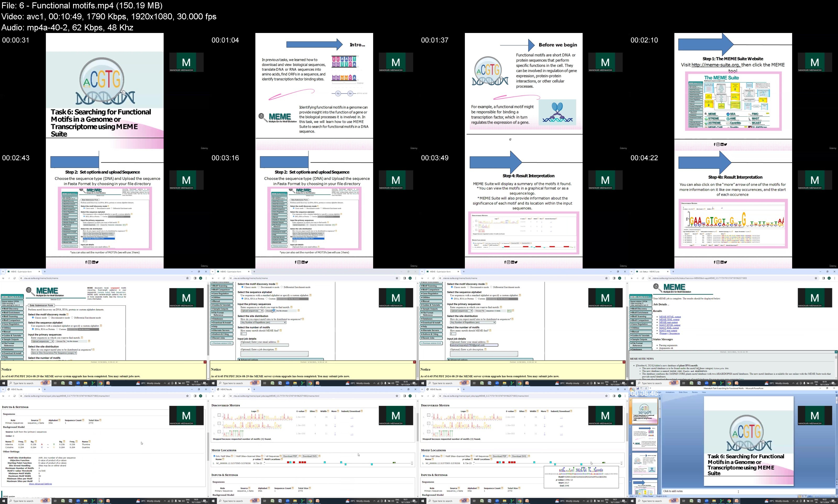
Task: Click Download PDF in the motif-tooltip frame
Action: (x=500, y=456)
